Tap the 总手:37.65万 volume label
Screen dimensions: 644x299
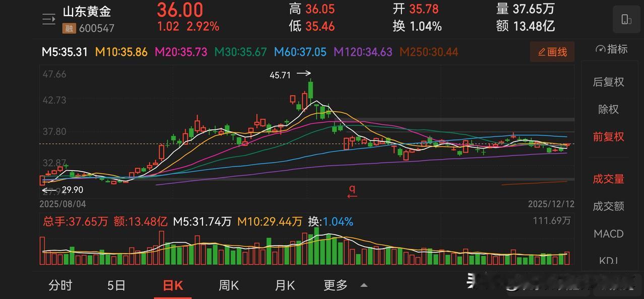pos(75,221)
